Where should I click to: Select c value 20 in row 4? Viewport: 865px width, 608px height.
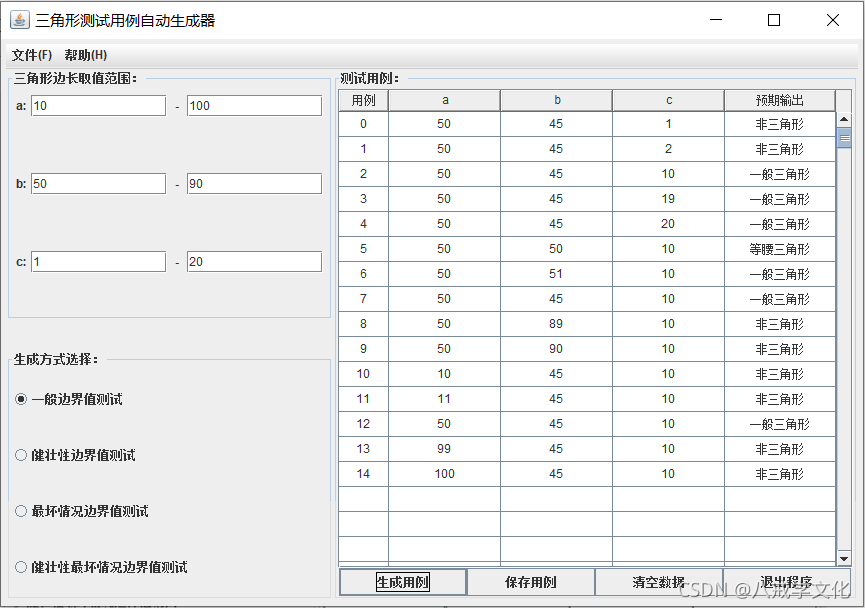(669, 224)
